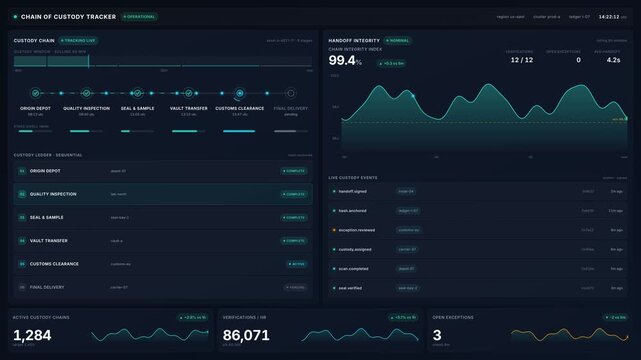Click the Quality Inspection checkmark stage node
The image size is (641, 360).
pyautogui.click(x=86, y=93)
